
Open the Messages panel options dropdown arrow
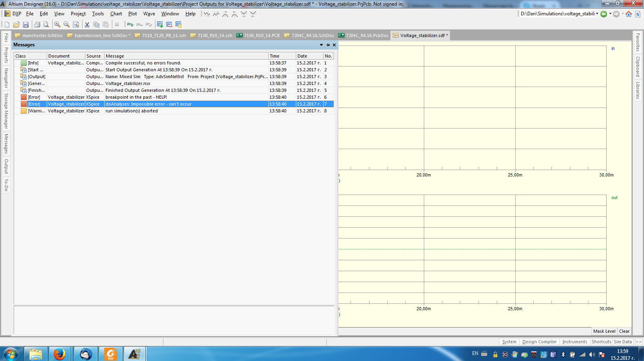click(321, 45)
